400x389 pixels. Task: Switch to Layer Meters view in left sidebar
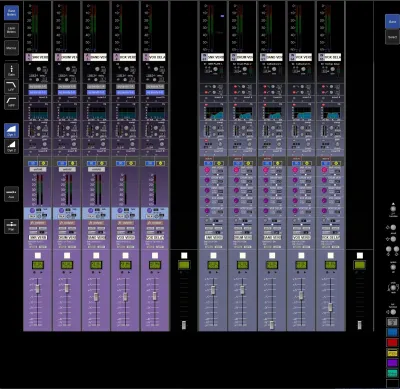(11, 30)
